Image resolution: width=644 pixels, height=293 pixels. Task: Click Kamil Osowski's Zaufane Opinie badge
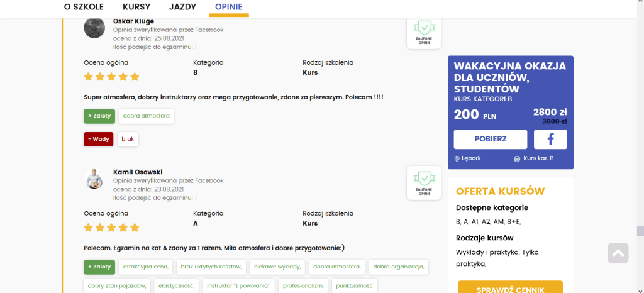click(x=424, y=183)
